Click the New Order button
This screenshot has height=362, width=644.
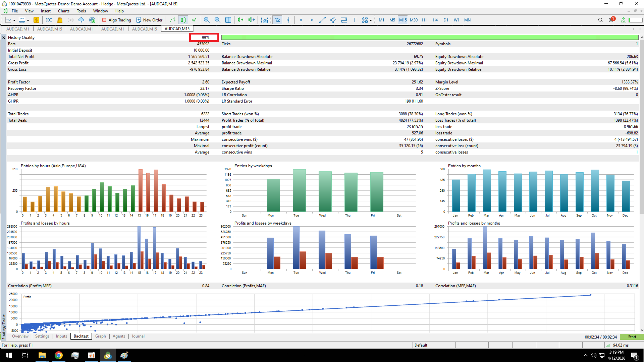149,20
